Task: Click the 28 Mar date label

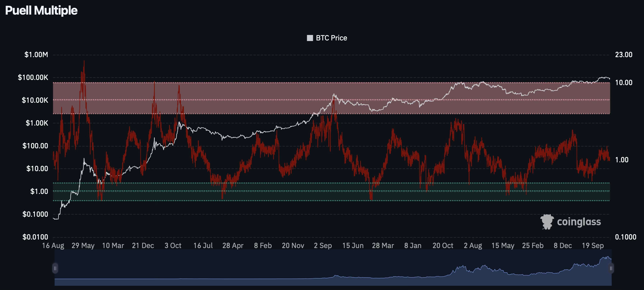Action: 383,246
